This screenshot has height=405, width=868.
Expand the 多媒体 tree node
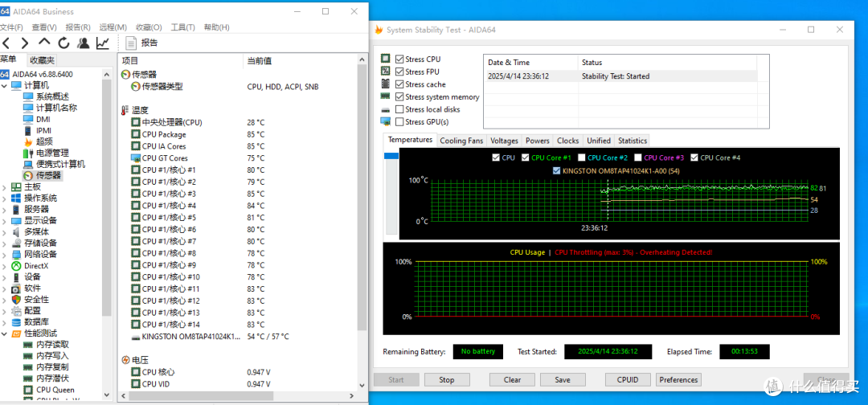[5, 231]
